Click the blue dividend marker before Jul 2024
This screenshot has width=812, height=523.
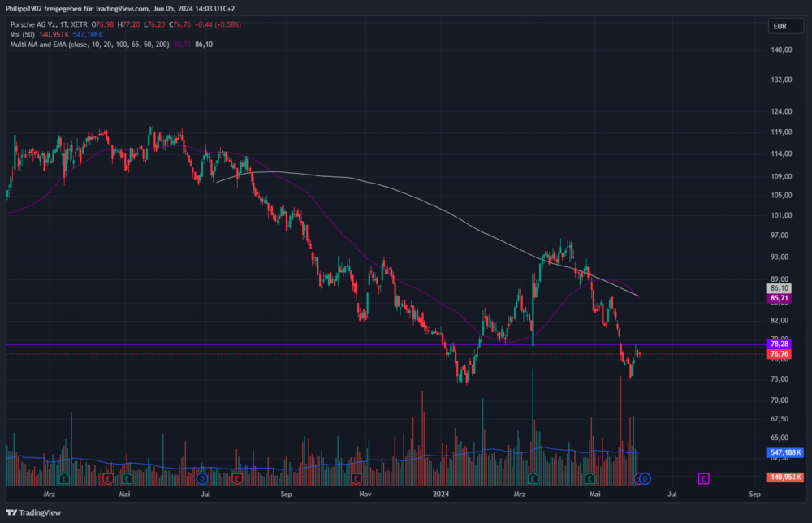645,478
